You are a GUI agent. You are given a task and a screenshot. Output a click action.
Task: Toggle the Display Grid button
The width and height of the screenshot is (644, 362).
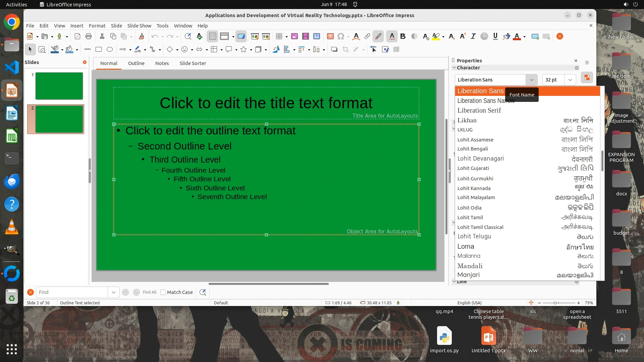coord(213,37)
